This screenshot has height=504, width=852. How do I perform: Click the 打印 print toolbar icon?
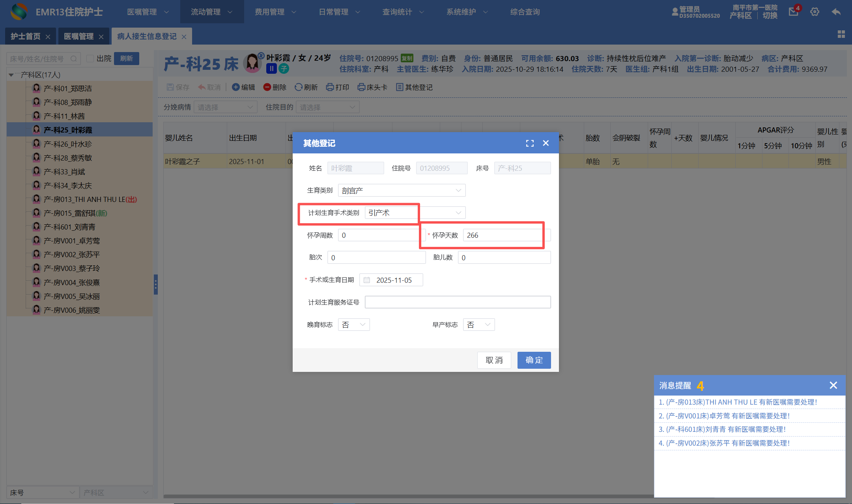[330, 87]
